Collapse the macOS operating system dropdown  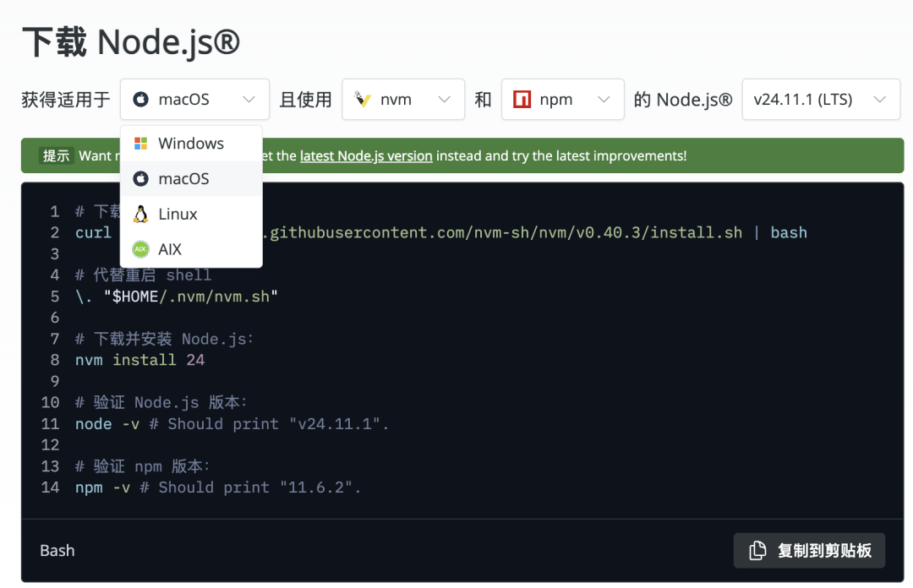click(x=194, y=100)
